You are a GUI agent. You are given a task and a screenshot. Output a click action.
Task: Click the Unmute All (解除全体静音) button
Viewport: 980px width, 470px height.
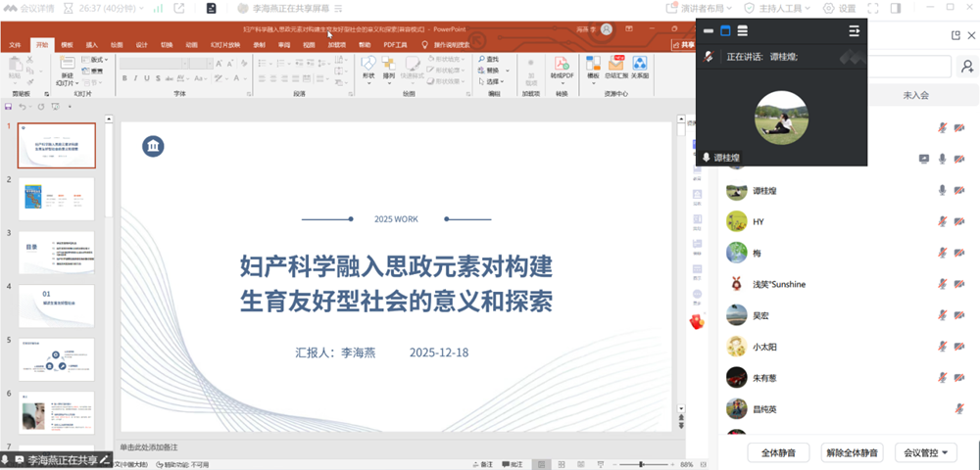852,452
